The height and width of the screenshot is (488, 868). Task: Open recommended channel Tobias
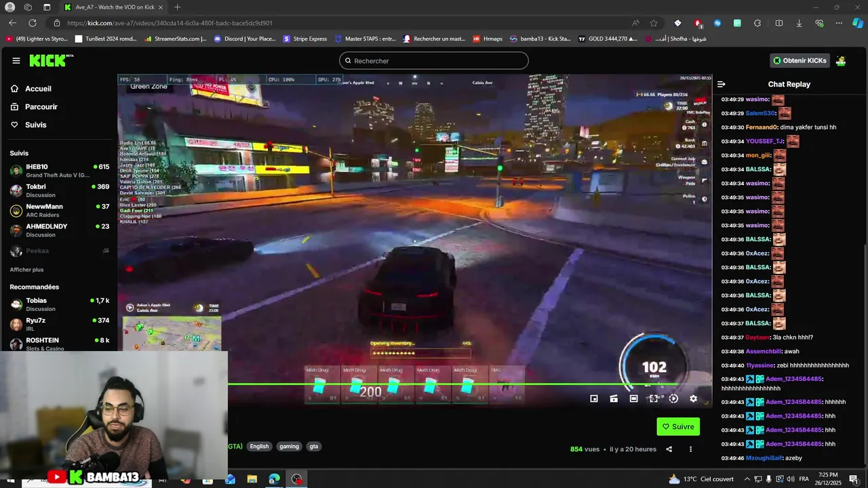pos(59,304)
